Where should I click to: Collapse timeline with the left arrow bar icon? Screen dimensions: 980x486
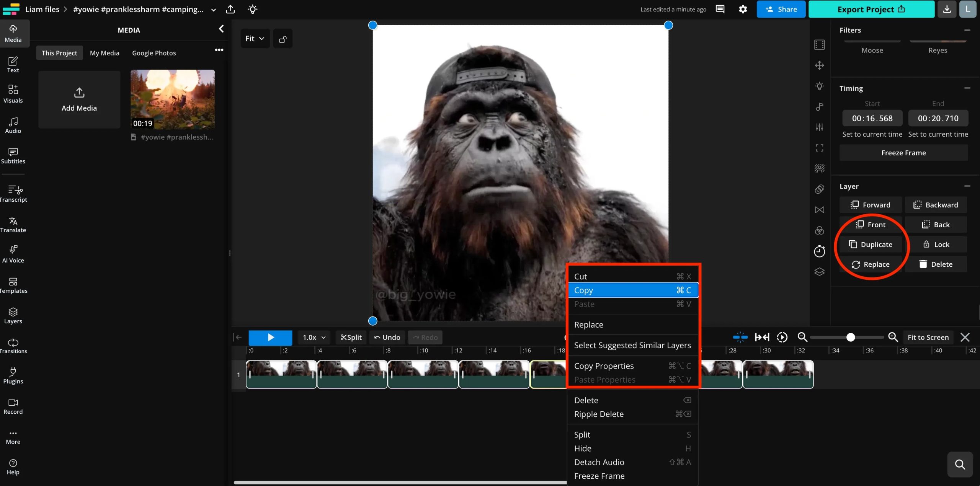238,337
